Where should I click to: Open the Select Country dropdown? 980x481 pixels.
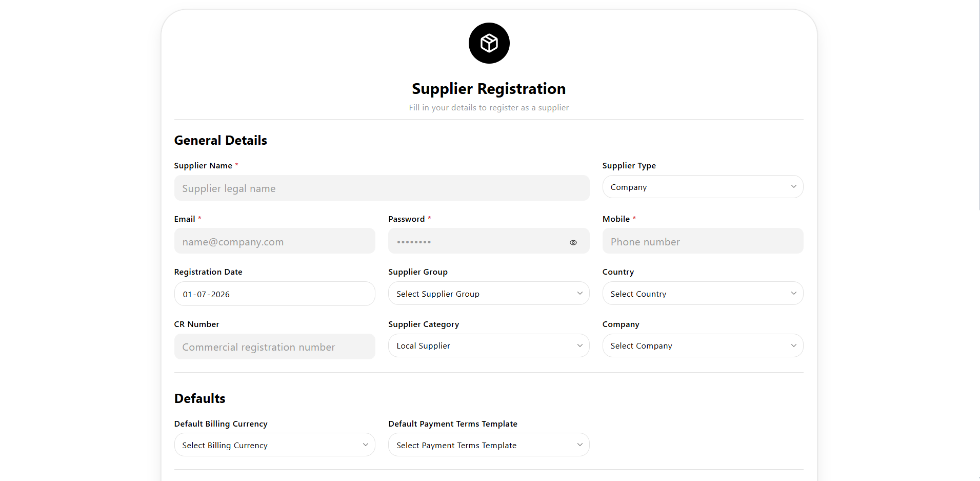(x=703, y=294)
